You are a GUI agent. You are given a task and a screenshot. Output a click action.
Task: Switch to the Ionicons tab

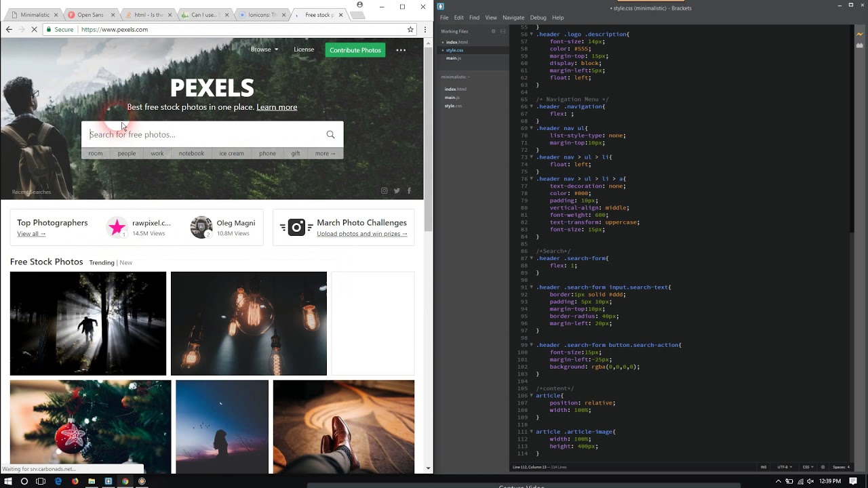(262, 15)
